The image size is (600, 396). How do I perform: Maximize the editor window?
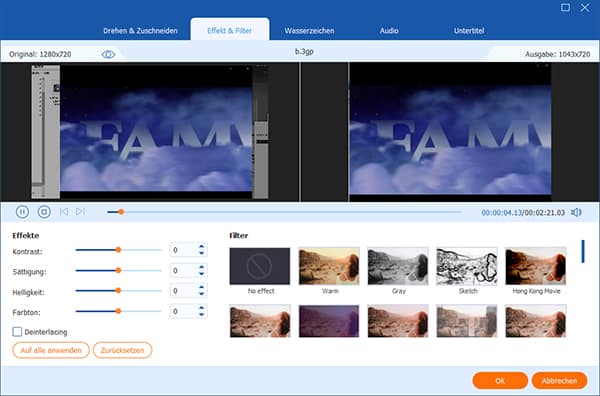coord(565,7)
